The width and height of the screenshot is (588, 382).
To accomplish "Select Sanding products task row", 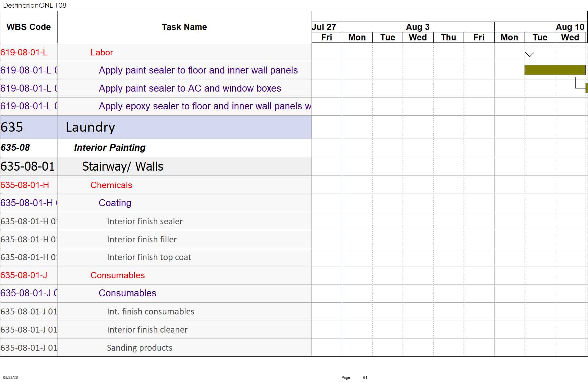I will [x=156, y=348].
